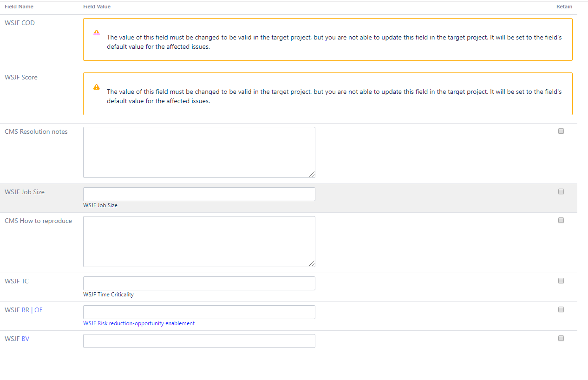Click the 'CMS Resolution notes' field name
This screenshot has height=380, width=588.
[36, 131]
